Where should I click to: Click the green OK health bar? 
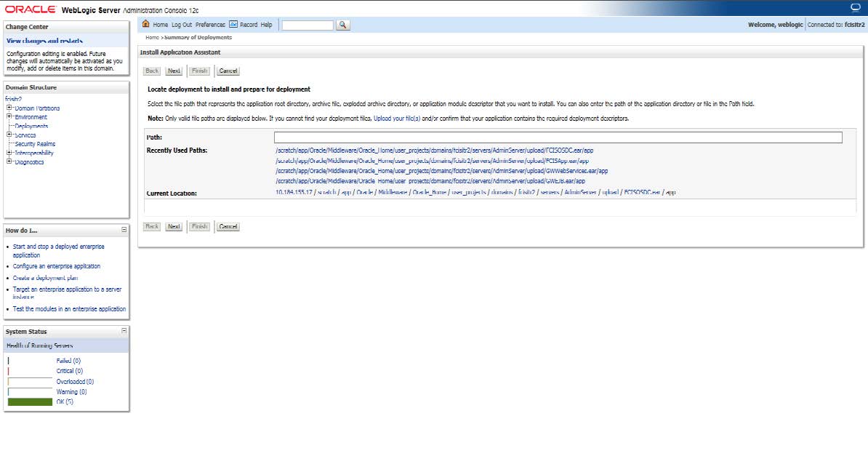point(30,401)
